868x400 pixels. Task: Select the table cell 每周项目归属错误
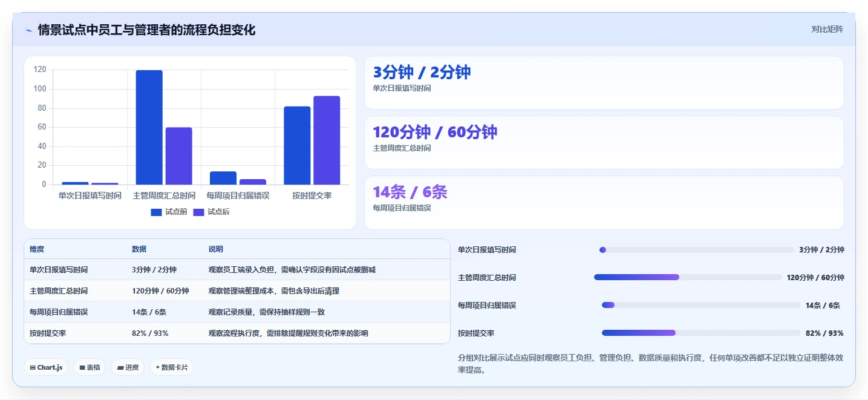[x=59, y=312]
